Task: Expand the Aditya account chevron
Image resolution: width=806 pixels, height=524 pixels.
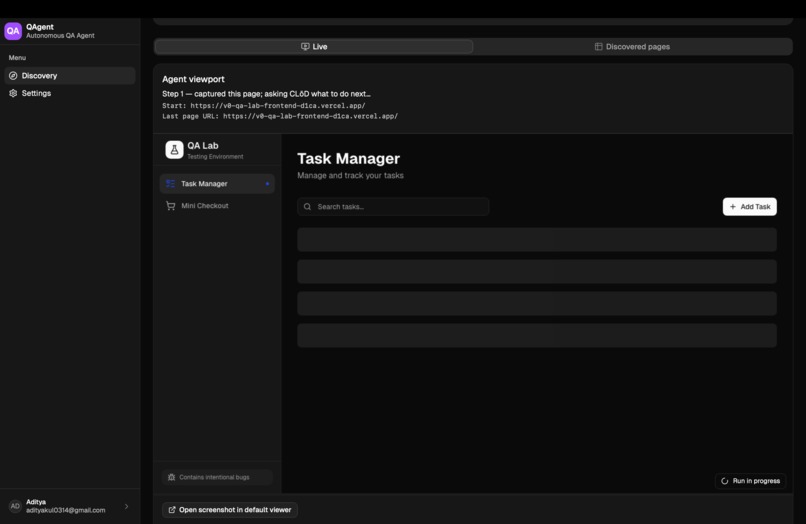Action: 126,507
